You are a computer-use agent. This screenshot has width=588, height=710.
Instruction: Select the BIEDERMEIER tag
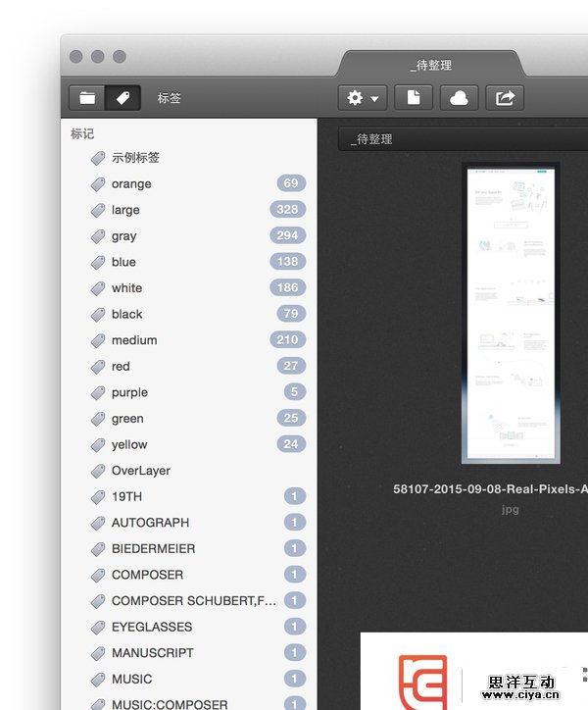click(189, 548)
